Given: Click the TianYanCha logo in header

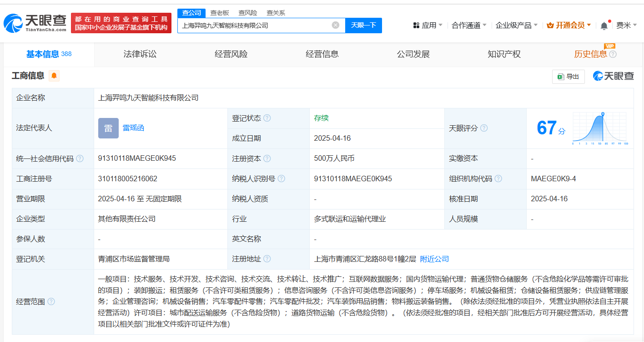Looking at the screenshot, I should point(35,23).
